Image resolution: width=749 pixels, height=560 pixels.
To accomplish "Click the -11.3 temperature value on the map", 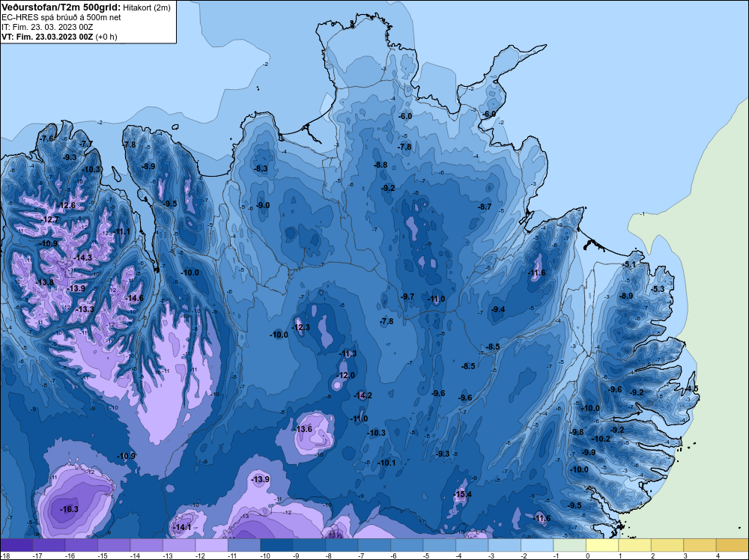I will coord(348,354).
